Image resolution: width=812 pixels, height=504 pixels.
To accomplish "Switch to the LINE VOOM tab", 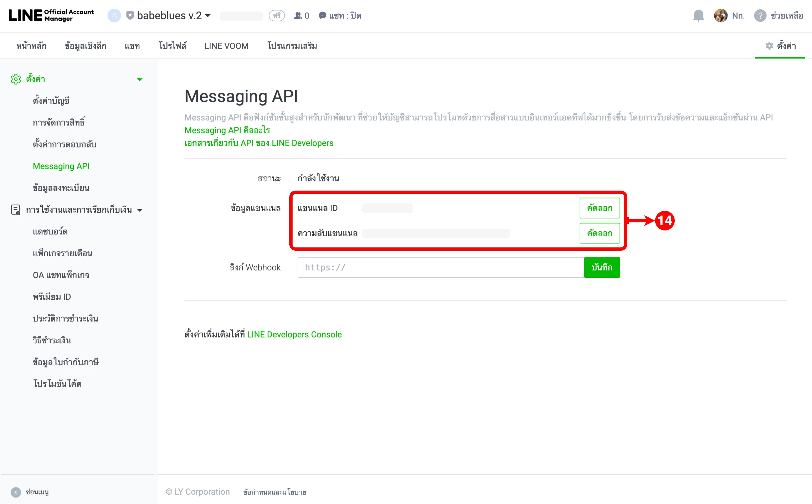I will [226, 46].
